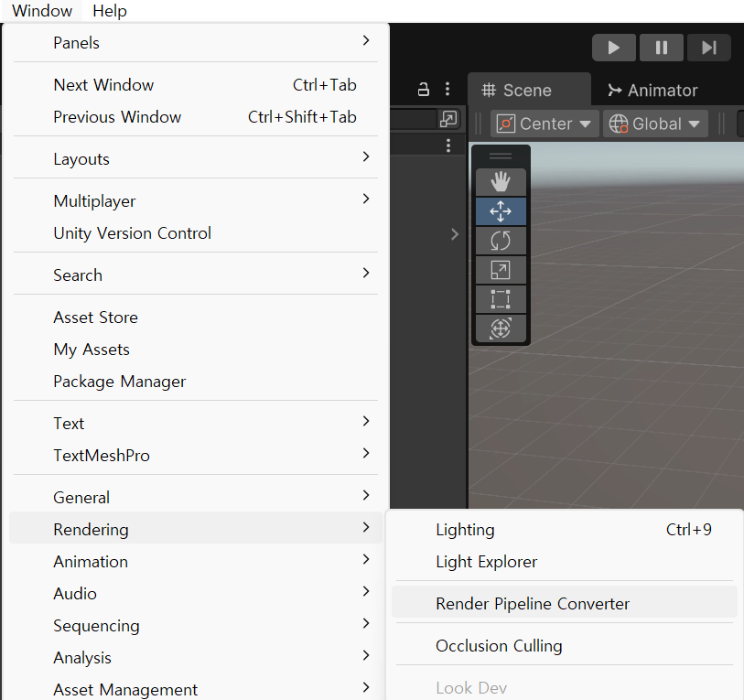
Task: Open Asset Store
Action: point(196,317)
